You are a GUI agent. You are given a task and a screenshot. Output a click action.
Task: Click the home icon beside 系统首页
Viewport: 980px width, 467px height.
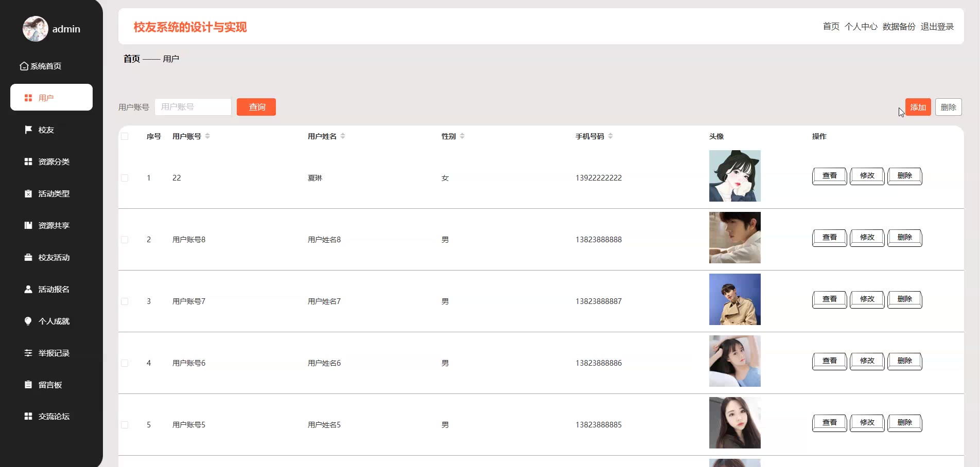(x=24, y=66)
